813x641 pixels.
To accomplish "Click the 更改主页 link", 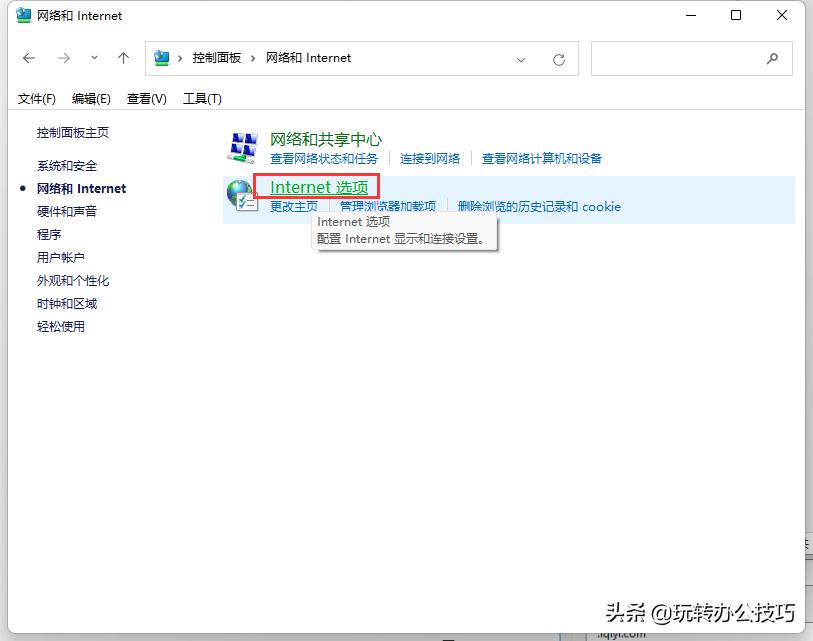I will [x=291, y=206].
